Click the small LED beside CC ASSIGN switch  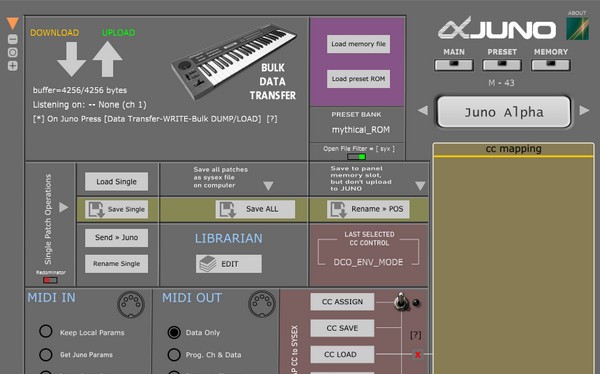click(416, 303)
